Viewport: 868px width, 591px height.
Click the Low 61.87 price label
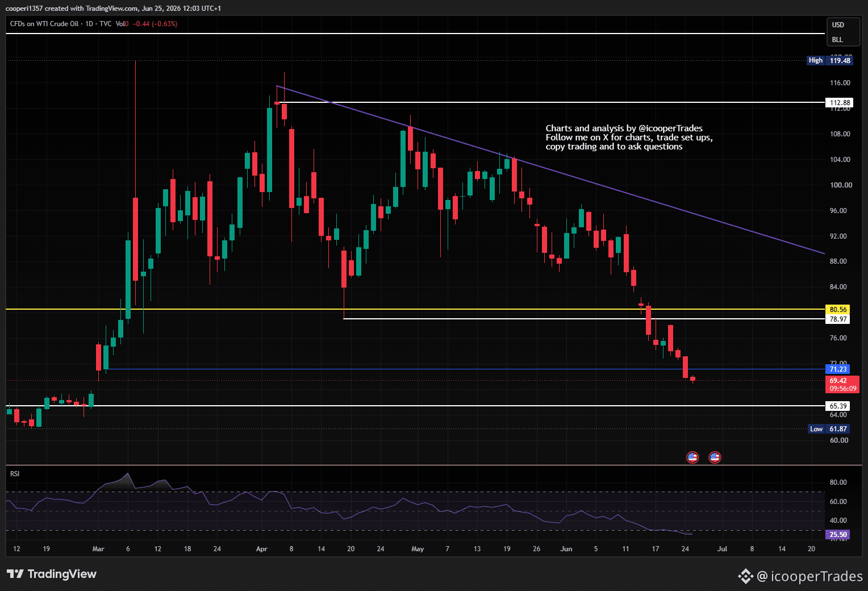829,429
